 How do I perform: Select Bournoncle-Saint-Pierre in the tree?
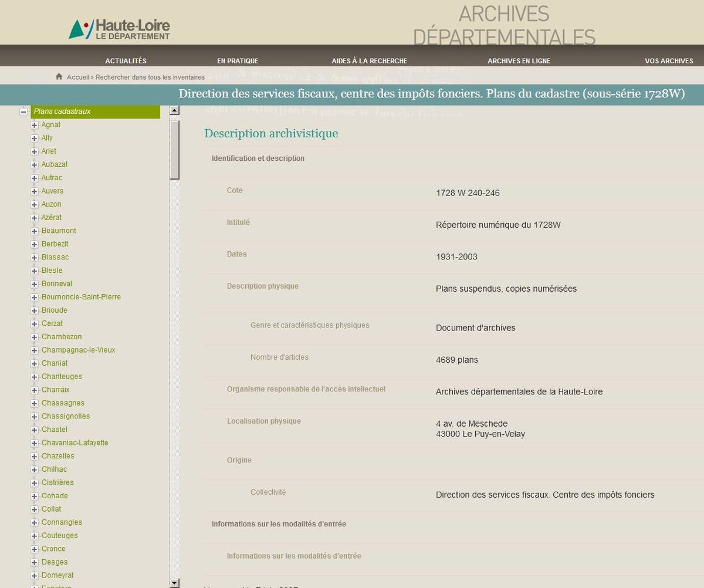[81, 297]
